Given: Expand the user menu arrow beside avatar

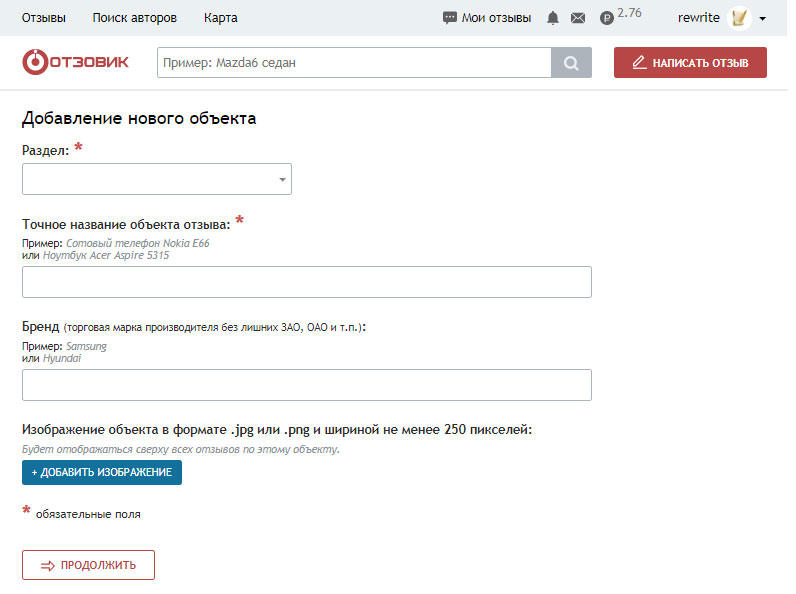Looking at the screenshot, I should [763, 19].
